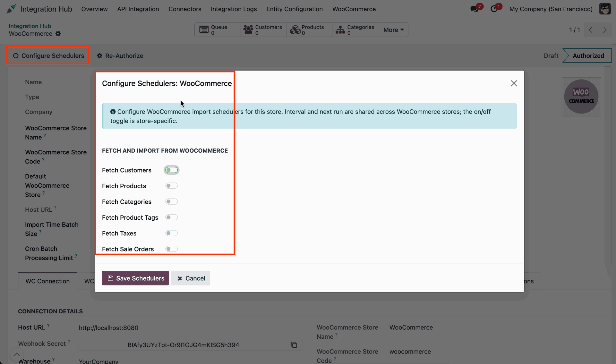Click the scroll-up chevron circle button
The image size is (616, 364).
tap(17, 354)
